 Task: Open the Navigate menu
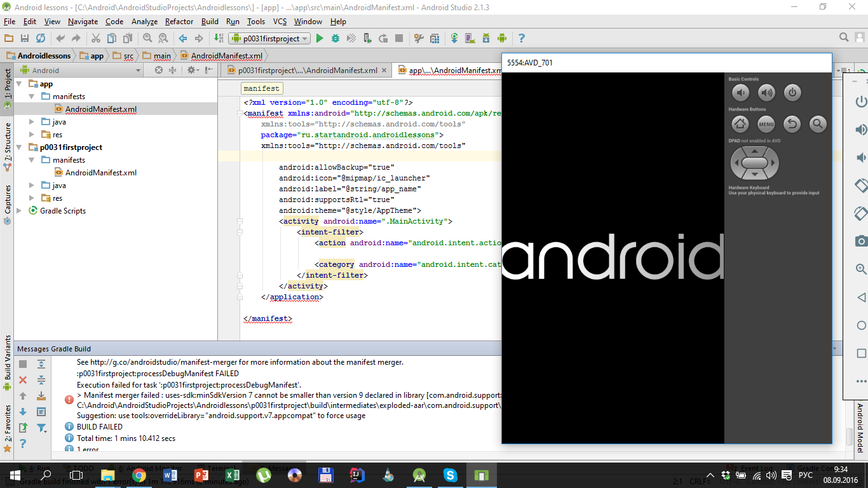83,21
